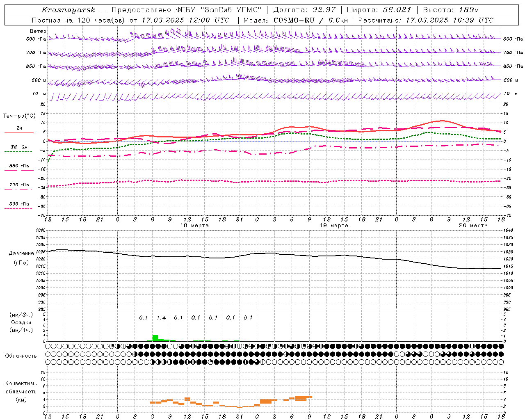The image size is (525, 420).
Task: Click the Модель COSMO-RU / 6.6км label
Action: click(x=296, y=20)
